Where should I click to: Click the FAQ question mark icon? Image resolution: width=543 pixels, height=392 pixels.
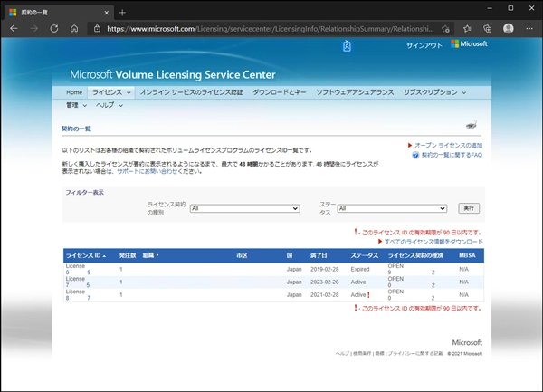(x=415, y=155)
